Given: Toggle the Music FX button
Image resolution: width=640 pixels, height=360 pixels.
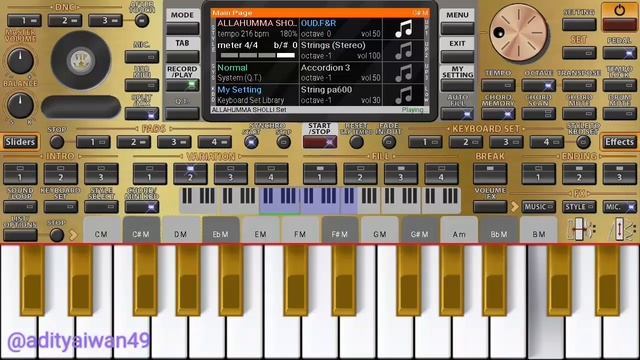Looking at the screenshot, I should click(538, 207).
